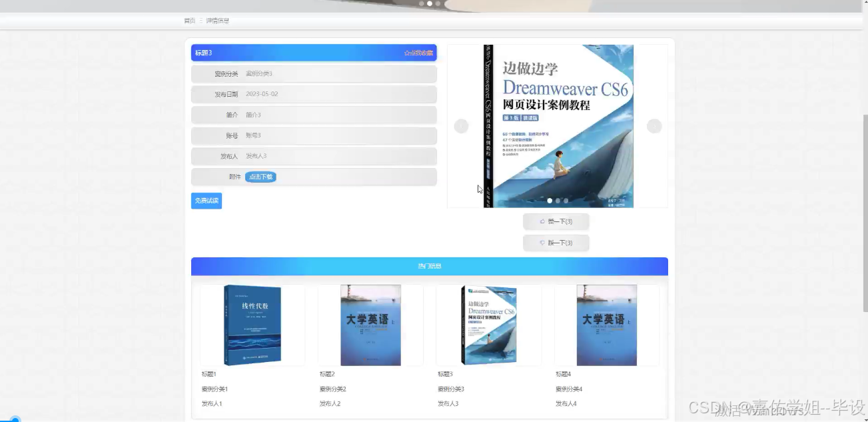Image resolution: width=868 pixels, height=422 pixels.
Task: Click the 首页 breadcrumb link
Action: 190,21
